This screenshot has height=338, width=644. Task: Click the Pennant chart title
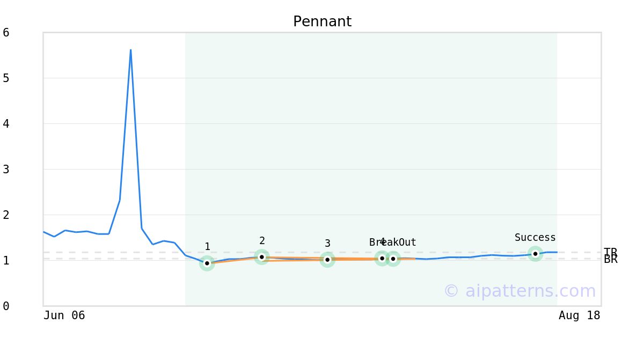322,22
